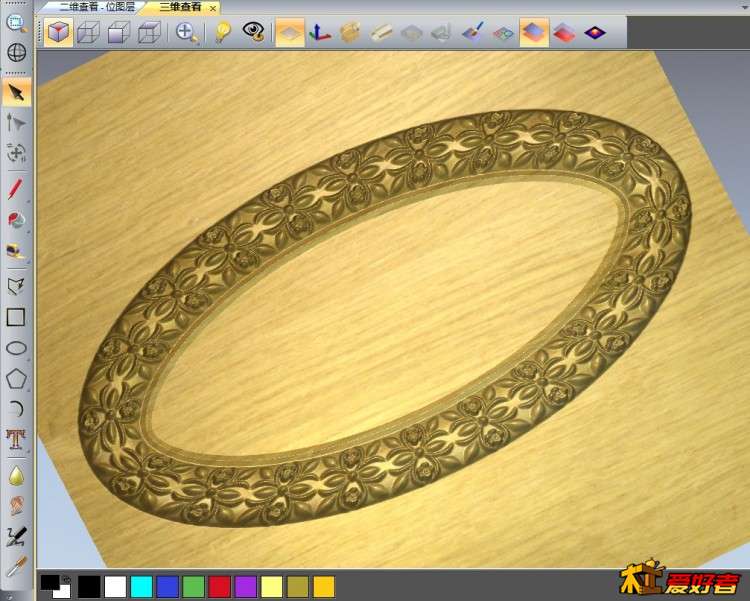Choose the rectangle drawing tool
Image resolution: width=750 pixels, height=601 pixels.
coord(16,317)
